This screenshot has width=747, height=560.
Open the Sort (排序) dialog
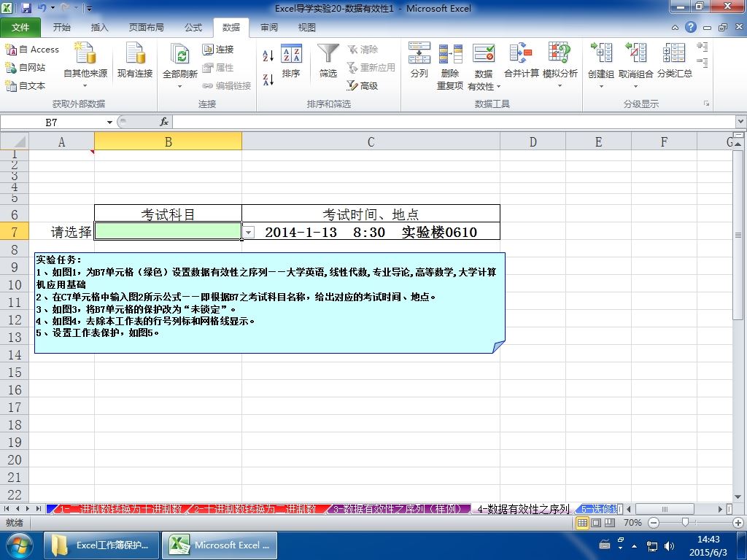[290, 61]
